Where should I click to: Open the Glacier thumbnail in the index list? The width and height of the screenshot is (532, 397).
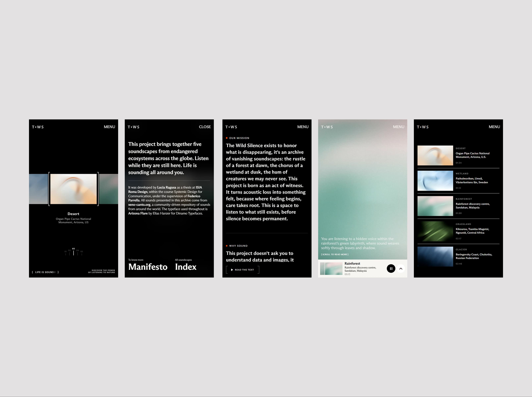pos(435,257)
